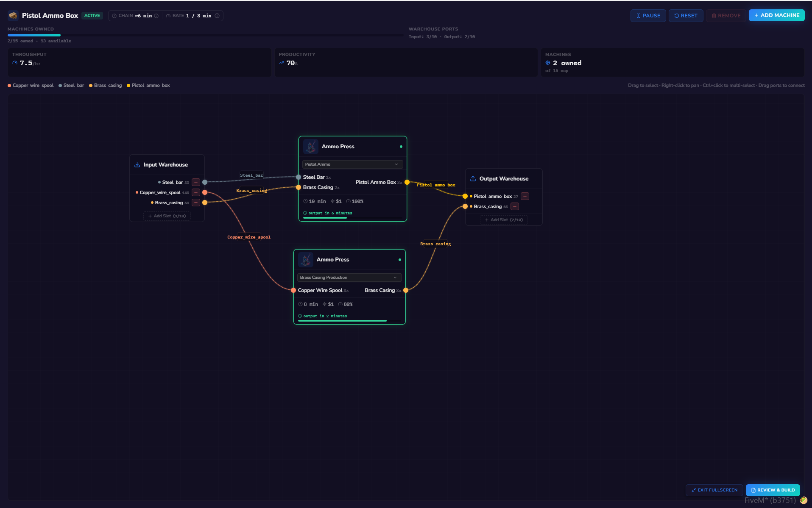Click the Machines Owned progress bar
Viewport: 812px width, 508px height.
[205, 35]
